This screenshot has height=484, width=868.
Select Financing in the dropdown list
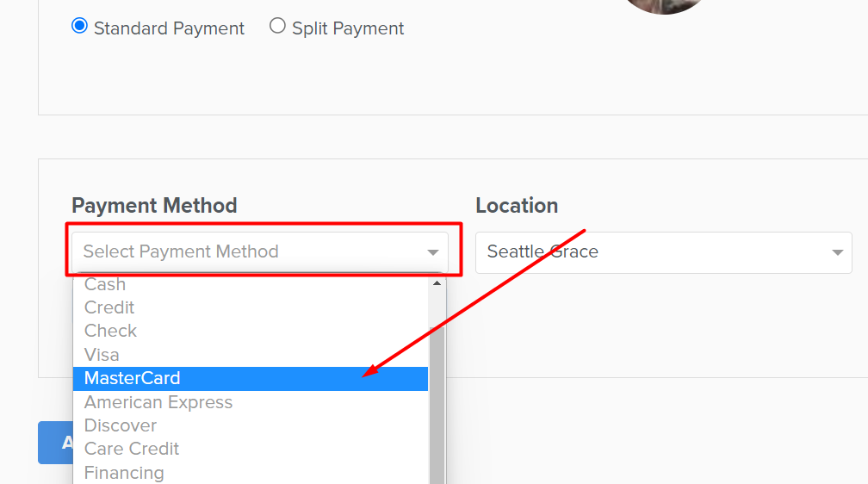pyautogui.click(x=251, y=472)
